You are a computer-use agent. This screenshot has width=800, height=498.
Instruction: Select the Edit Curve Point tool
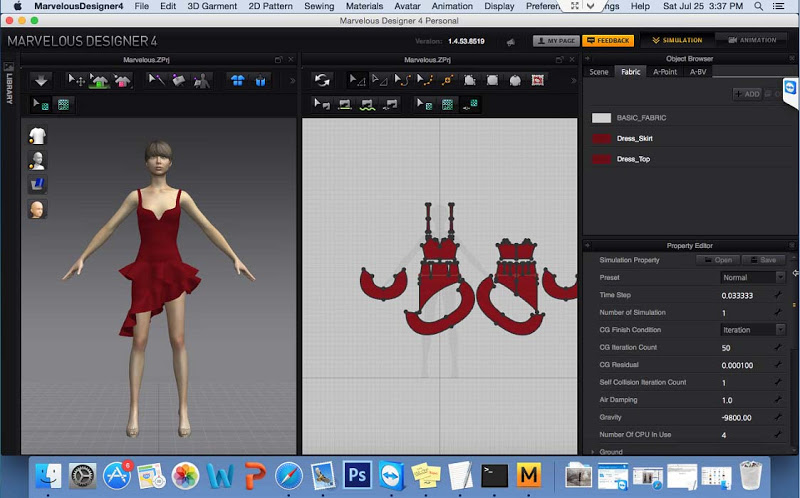click(x=425, y=80)
